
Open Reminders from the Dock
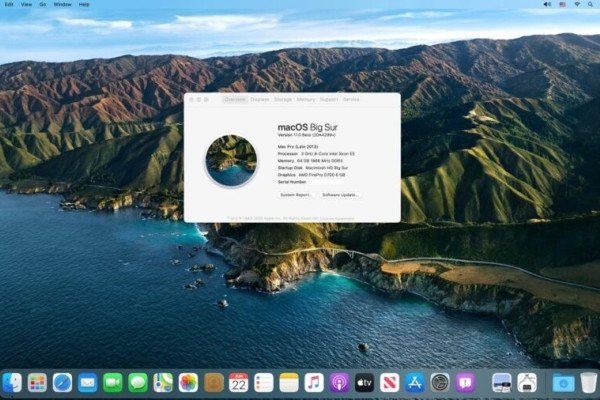pos(264,383)
